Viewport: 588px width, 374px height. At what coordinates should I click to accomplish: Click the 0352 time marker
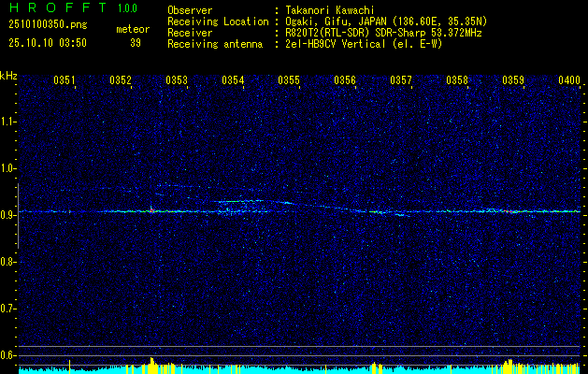(121, 79)
